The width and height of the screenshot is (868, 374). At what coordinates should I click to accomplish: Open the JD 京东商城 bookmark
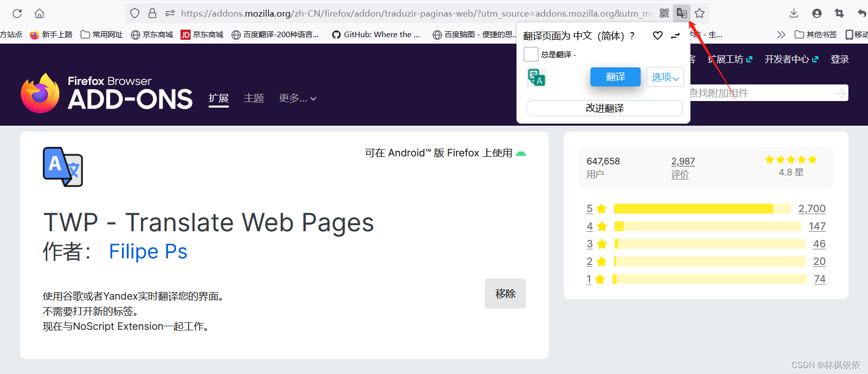point(202,34)
